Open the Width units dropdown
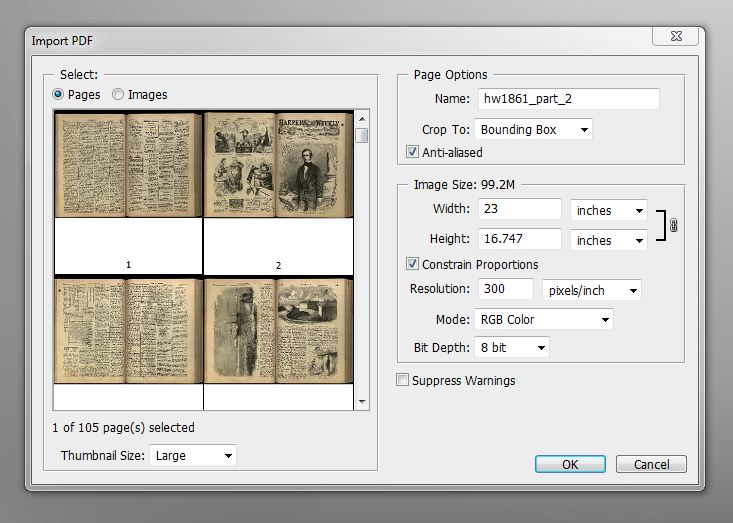The image size is (733, 523). tap(609, 211)
